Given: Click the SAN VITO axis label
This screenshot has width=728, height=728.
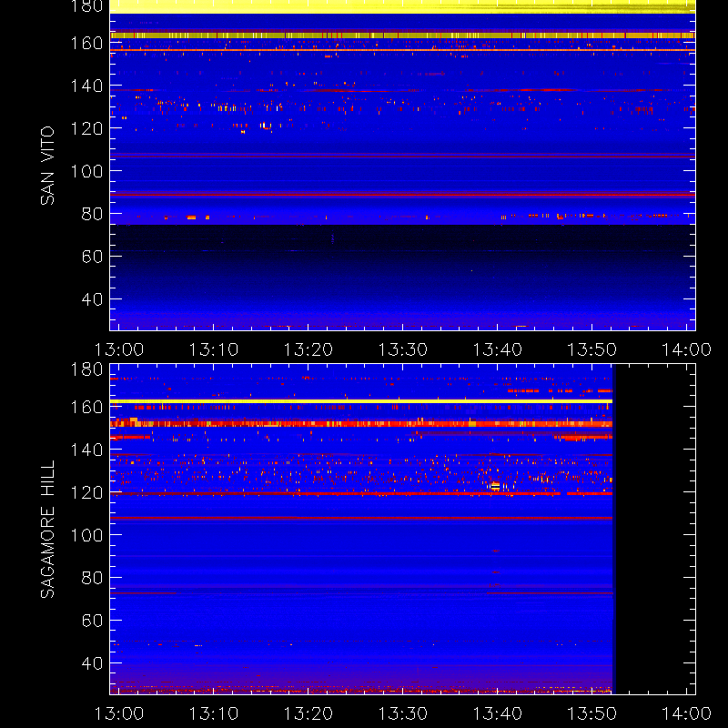Looking at the screenshot, I should [47, 166].
